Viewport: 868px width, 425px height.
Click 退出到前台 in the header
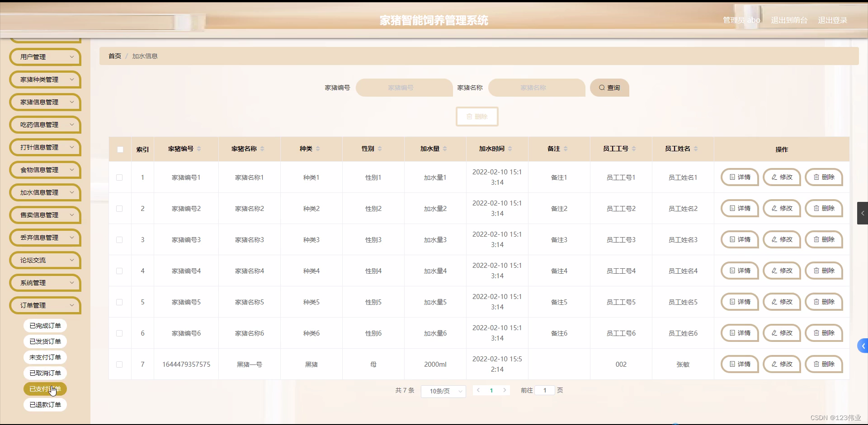point(788,20)
